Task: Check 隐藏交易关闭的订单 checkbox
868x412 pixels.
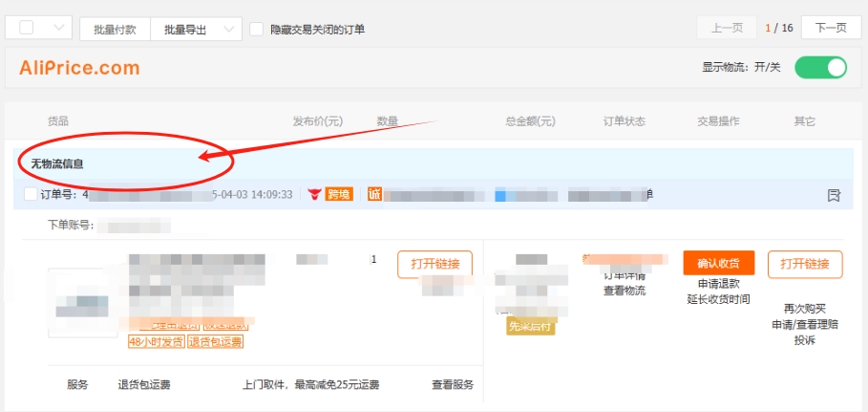Action: pyautogui.click(x=256, y=30)
